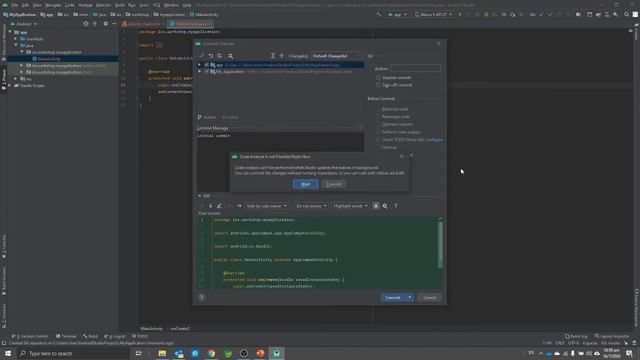This screenshot has height=360, width=640.
Task: Open Google Chrome from the taskbar
Action: point(211,353)
